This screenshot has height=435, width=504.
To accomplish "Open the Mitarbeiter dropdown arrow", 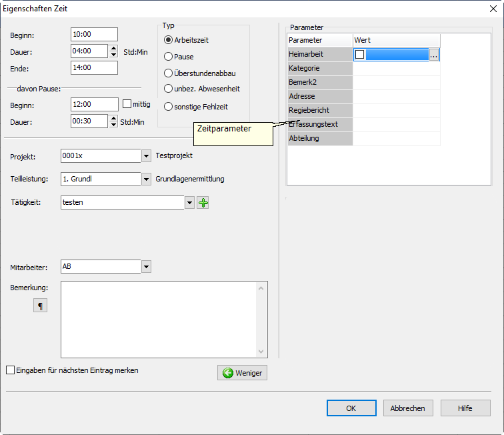I will point(146,267).
